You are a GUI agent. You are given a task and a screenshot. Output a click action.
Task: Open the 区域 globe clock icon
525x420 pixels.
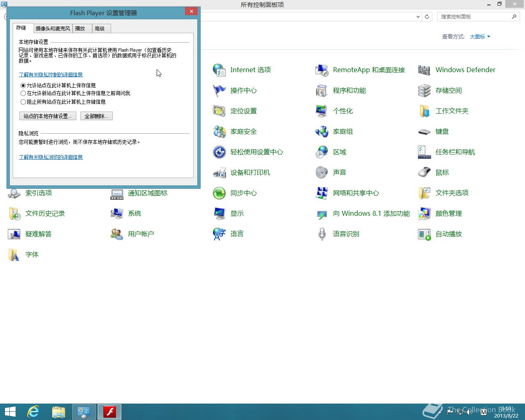tap(322, 152)
